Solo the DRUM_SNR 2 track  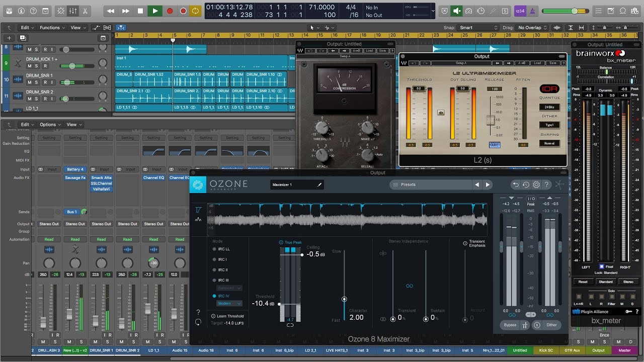(x=37, y=99)
